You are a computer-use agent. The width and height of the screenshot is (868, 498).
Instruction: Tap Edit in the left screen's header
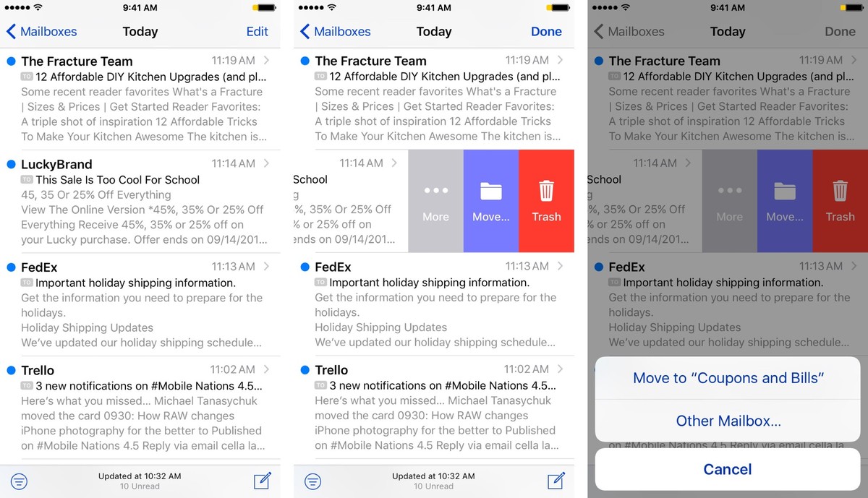[x=257, y=32]
